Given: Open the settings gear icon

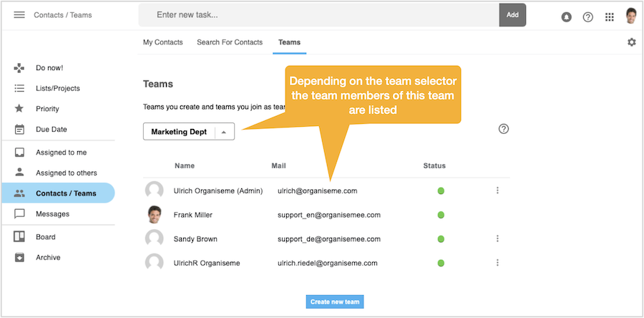Looking at the screenshot, I should point(631,42).
